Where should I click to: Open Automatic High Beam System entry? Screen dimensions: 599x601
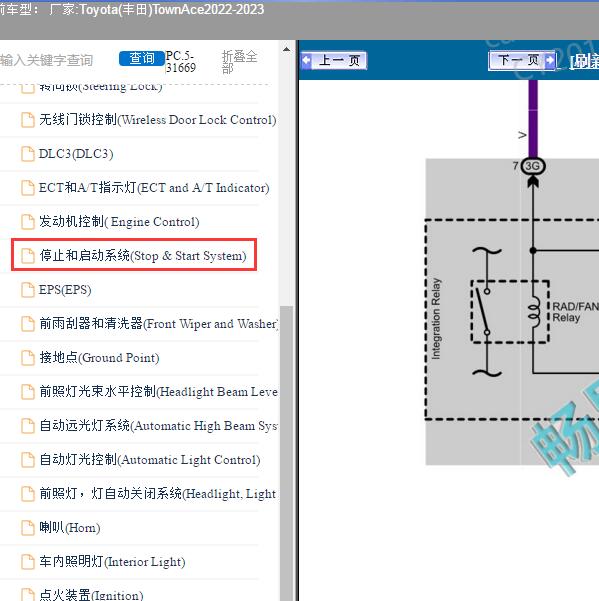159,426
